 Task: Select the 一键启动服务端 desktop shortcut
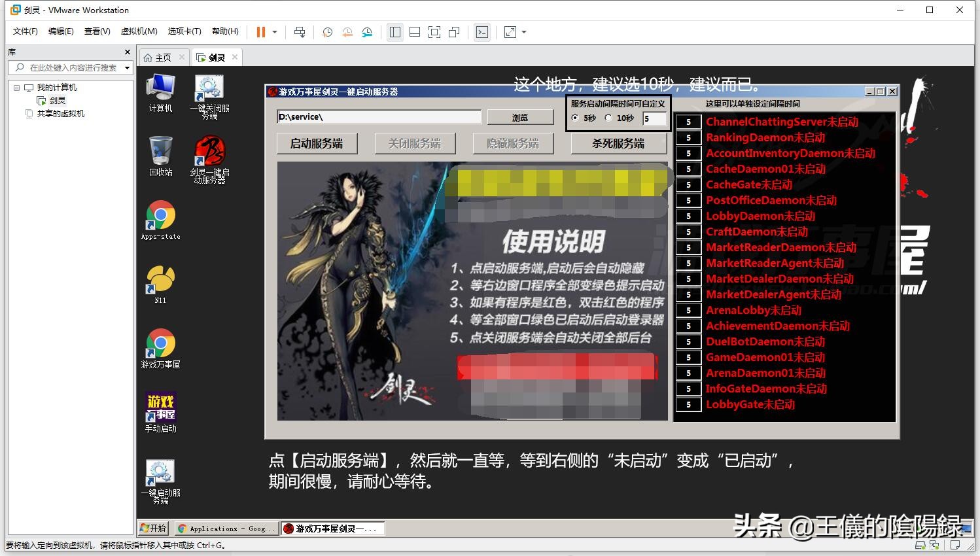pos(160,481)
